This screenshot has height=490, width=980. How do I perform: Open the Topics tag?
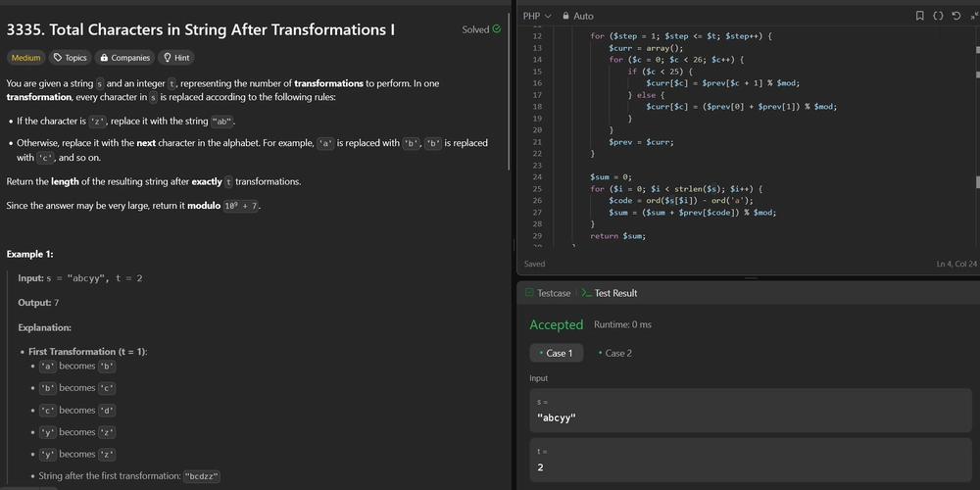coord(70,58)
